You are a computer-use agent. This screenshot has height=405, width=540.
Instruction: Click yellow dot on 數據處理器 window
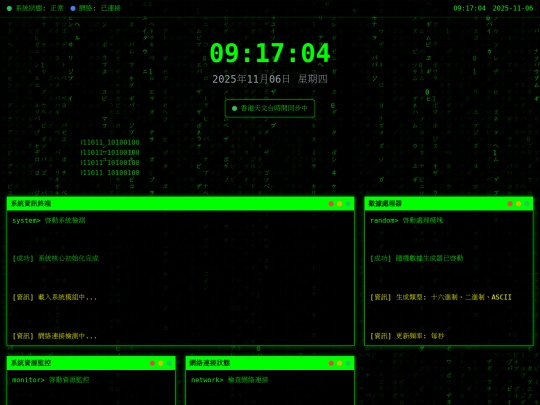[518, 204]
